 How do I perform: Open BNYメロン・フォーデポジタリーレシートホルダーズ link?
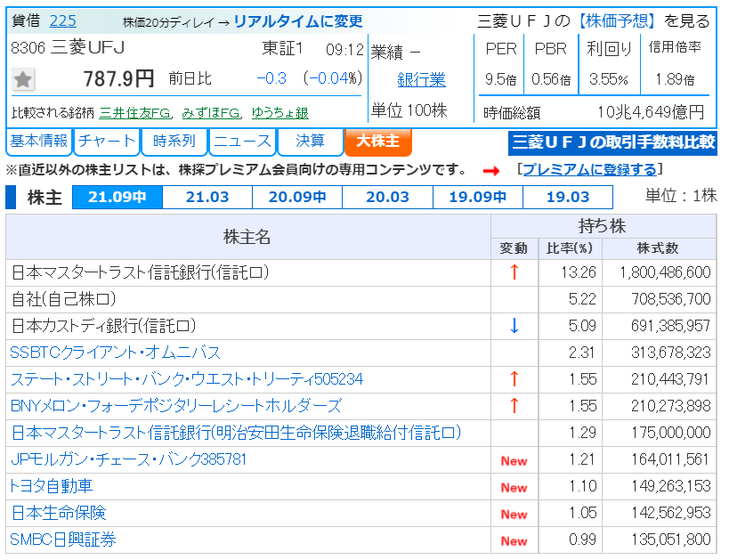175,406
